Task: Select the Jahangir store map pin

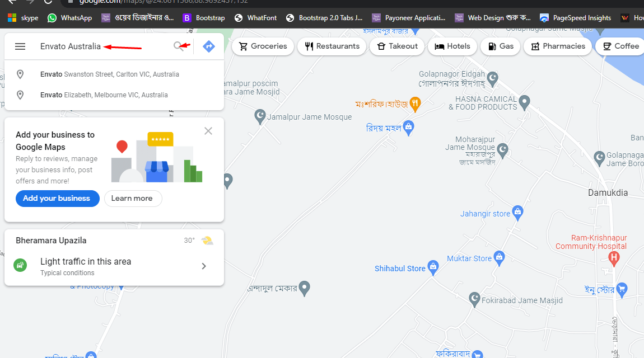Action: 517,212
